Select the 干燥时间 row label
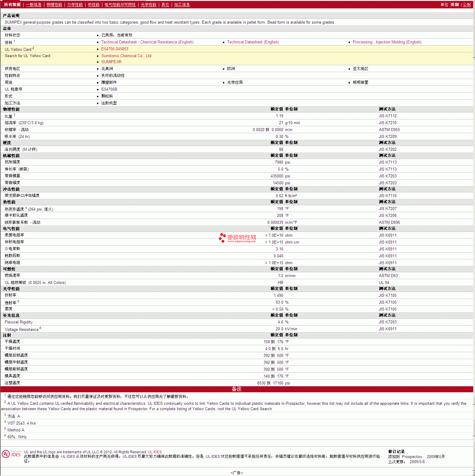The width and height of the screenshot is (475, 476). (12, 349)
